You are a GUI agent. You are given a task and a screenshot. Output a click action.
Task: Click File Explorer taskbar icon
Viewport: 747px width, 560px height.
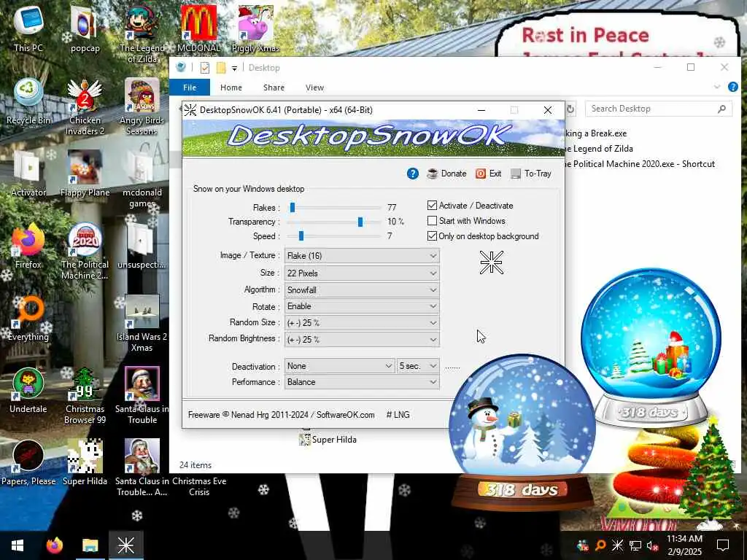click(x=90, y=545)
